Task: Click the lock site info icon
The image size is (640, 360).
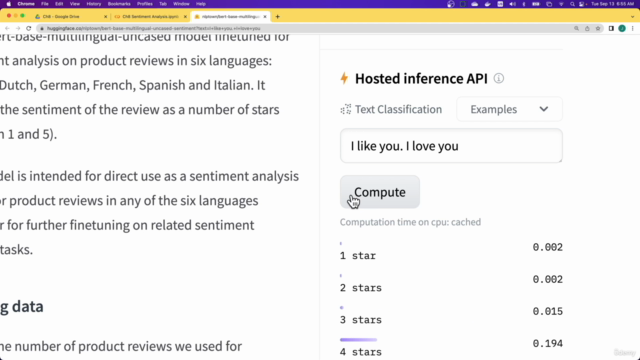Action: click(42, 28)
